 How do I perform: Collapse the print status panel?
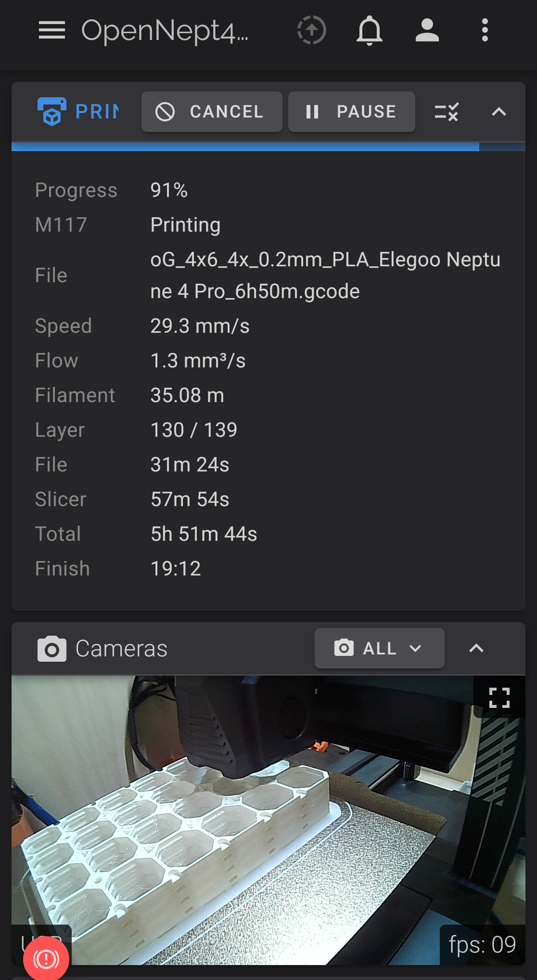499,112
